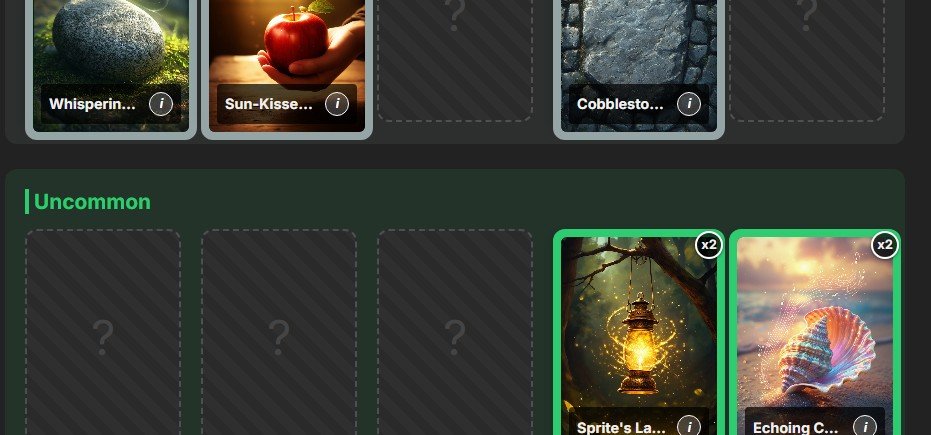This screenshot has height=435, width=931.
Task: Click the Whisperin... card name label
Action: tap(92, 104)
